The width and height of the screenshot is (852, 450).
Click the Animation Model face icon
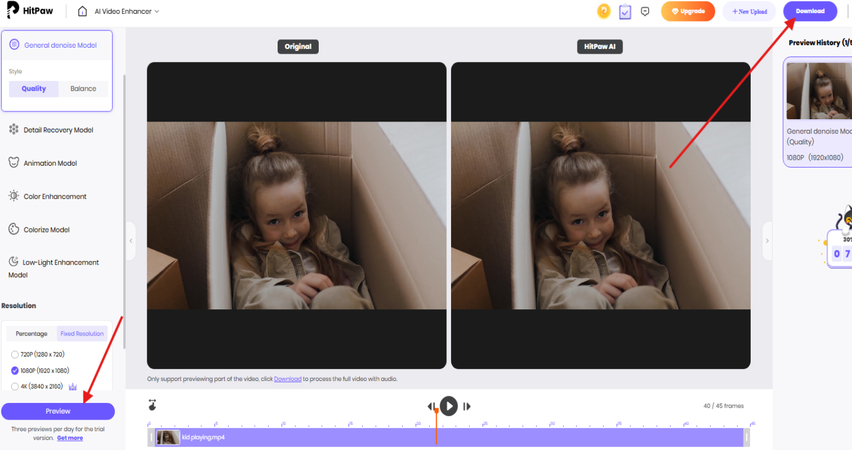14,162
